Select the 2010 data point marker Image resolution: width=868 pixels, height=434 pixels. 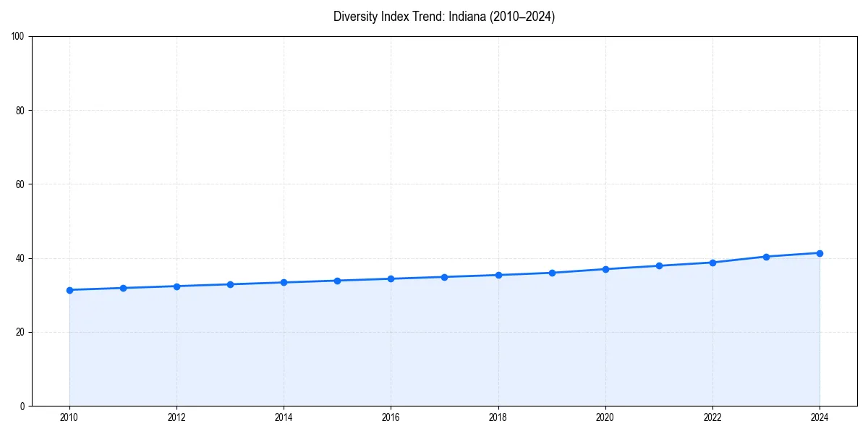tap(69, 290)
